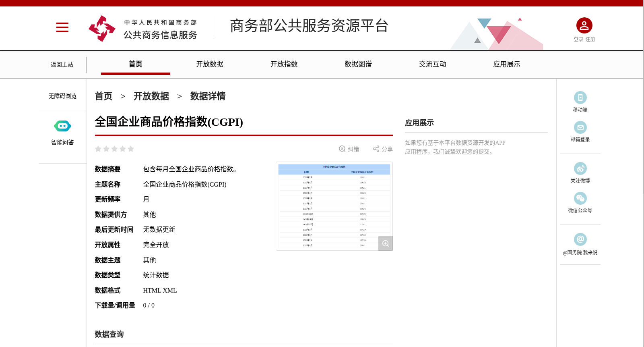
Task: Click the 关注微博 Weibo icon
Action: (x=580, y=168)
